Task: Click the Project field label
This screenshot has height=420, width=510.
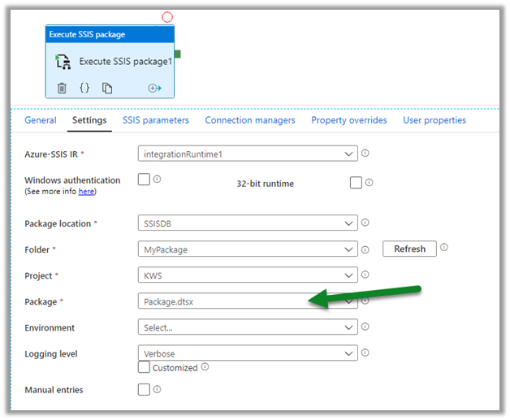Action: [38, 276]
